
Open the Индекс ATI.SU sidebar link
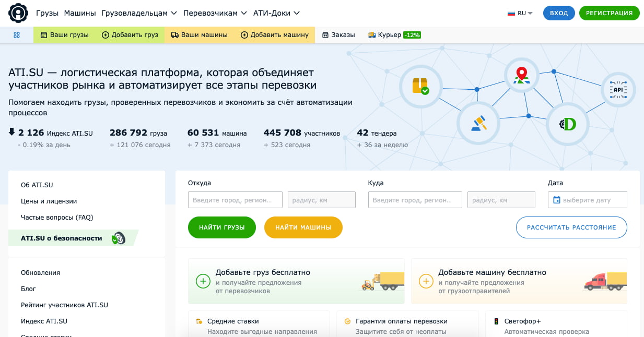click(x=44, y=321)
